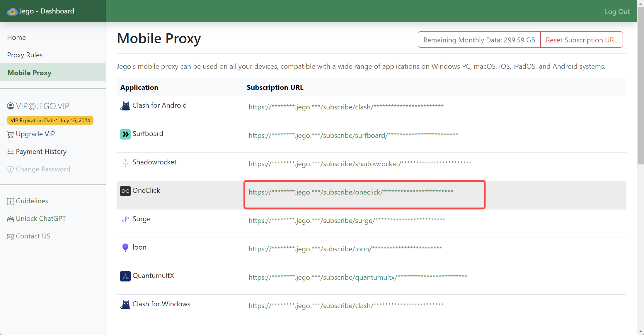This screenshot has width=644, height=335.
Task: Click the scrollbar up arrow
Action: point(640,3)
